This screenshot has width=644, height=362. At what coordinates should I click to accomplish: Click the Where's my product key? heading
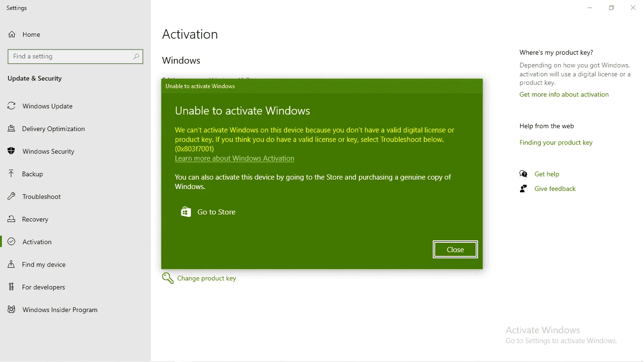click(556, 52)
